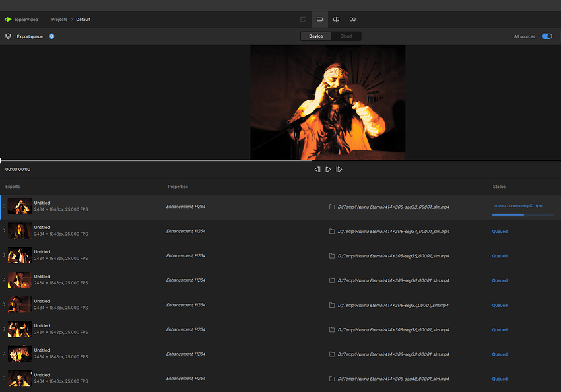Click the Queued status for seg37
The width and height of the screenshot is (561, 392).
click(x=500, y=305)
